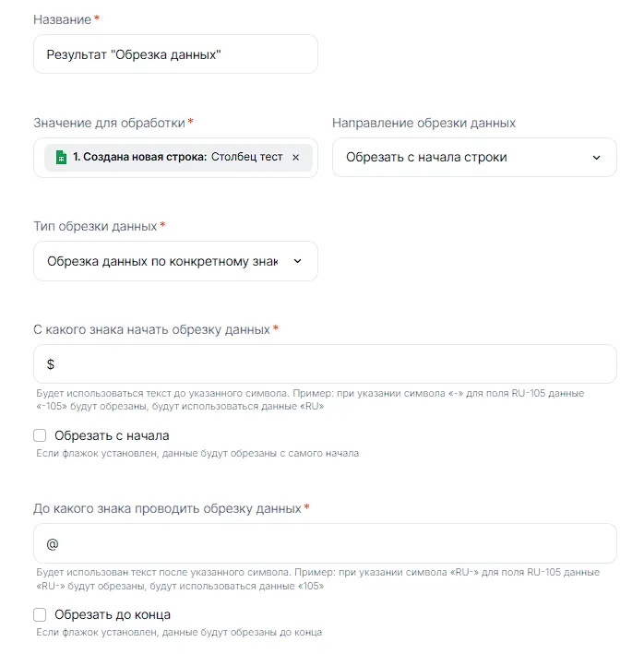Click the "С какого знака начать обрезку данных" label
644x654 pixels.
151,329
